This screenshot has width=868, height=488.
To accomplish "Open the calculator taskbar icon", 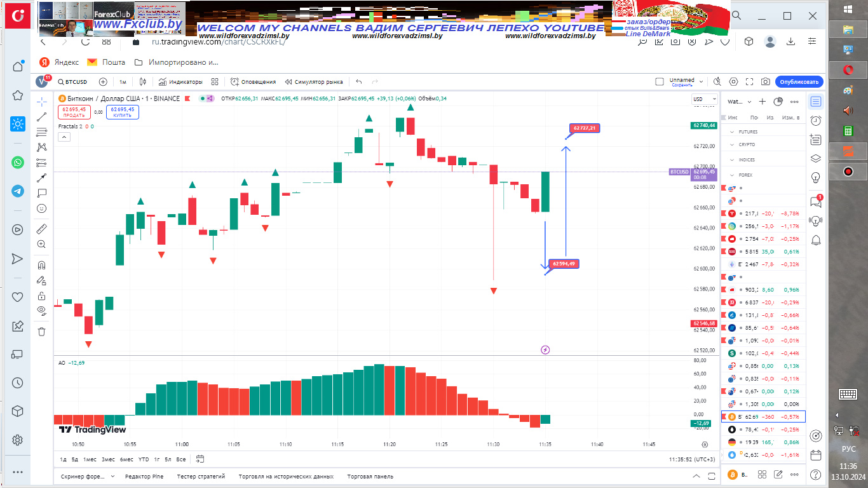I will [848, 130].
